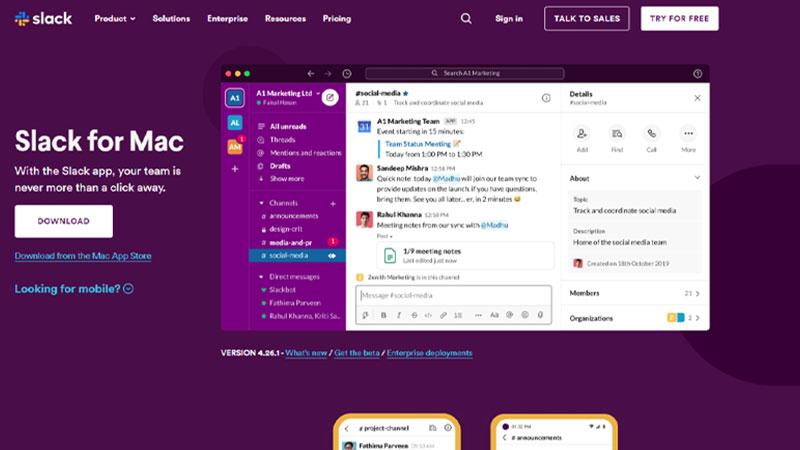
Task: Select the AM workspace icon
Action: pyautogui.click(x=235, y=147)
